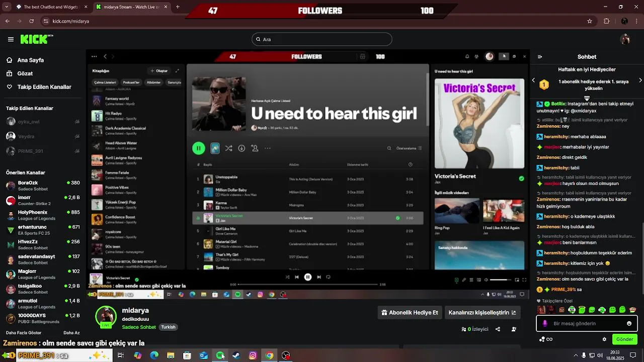The image size is (644, 362).
Task: Reload the kick.com page
Action: [x=32, y=21]
